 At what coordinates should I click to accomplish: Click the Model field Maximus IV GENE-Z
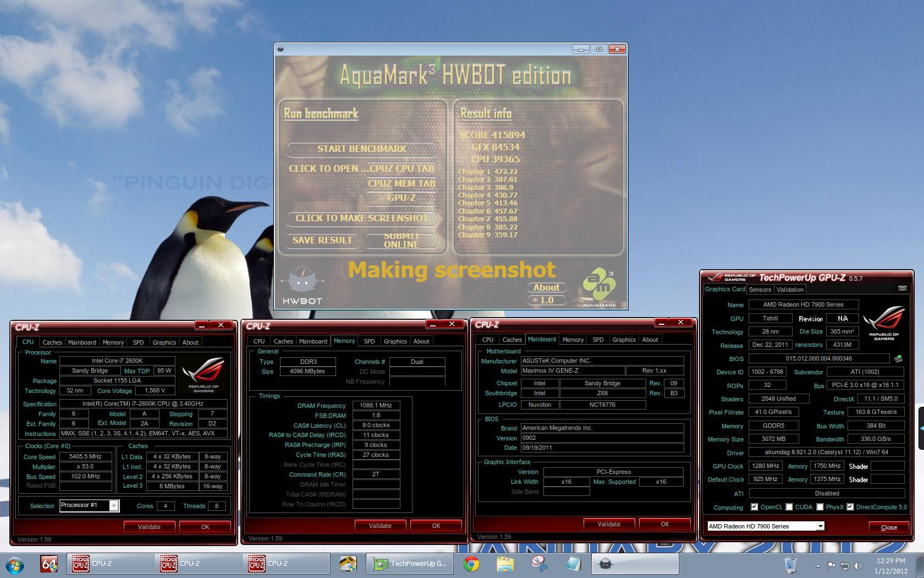pyautogui.click(x=573, y=370)
